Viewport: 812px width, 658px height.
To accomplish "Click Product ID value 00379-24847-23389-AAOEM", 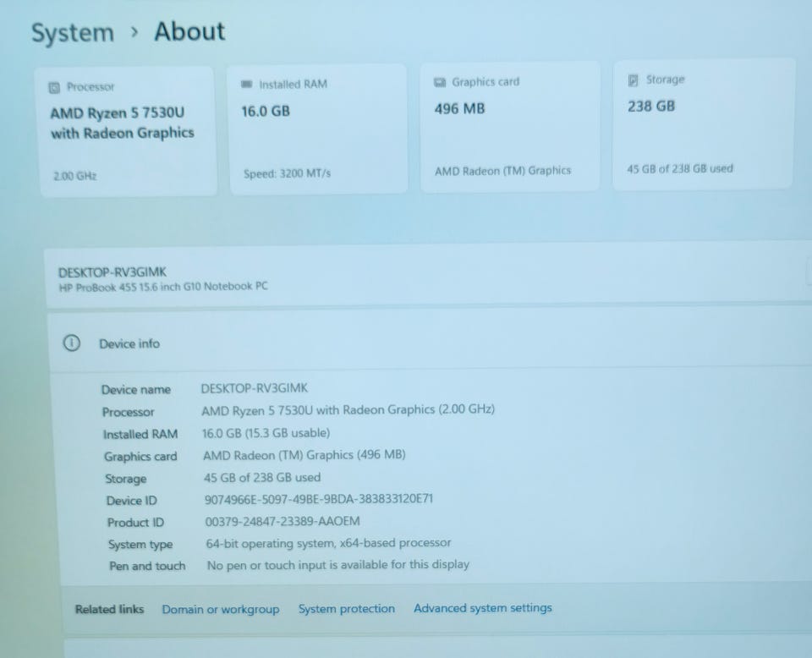I will pos(283,521).
